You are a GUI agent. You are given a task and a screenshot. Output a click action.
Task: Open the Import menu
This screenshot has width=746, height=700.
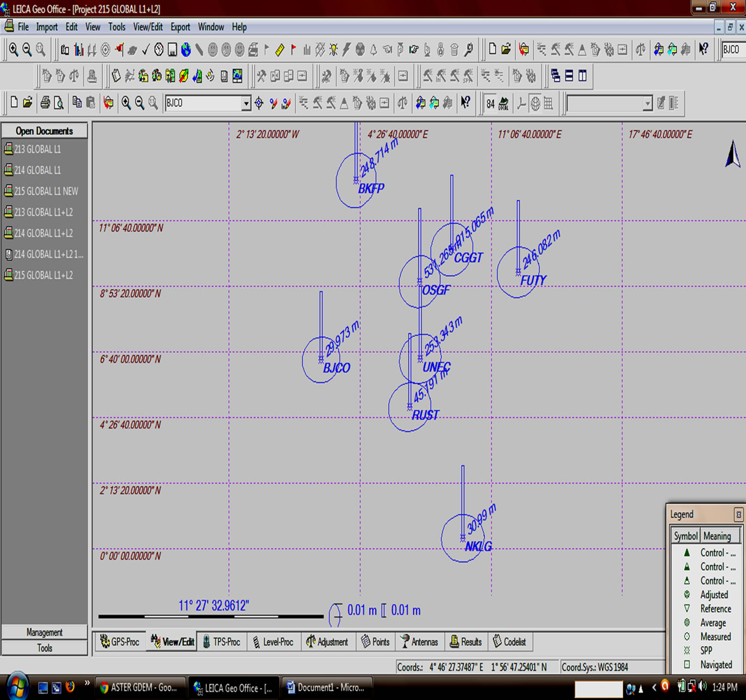tap(47, 27)
